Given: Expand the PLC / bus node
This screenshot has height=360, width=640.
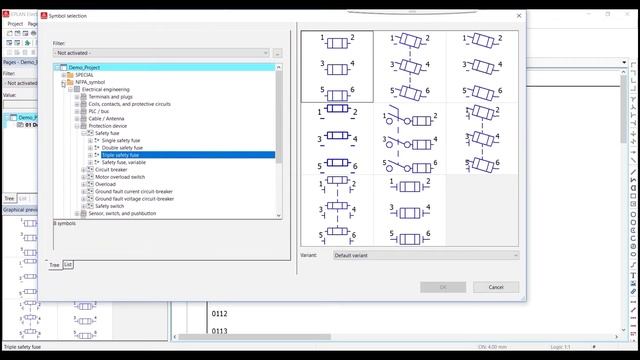Looking at the screenshot, I should tap(76, 111).
